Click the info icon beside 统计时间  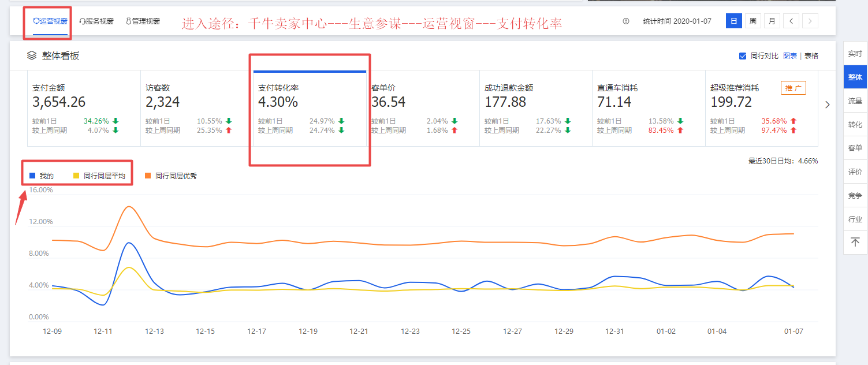point(626,21)
